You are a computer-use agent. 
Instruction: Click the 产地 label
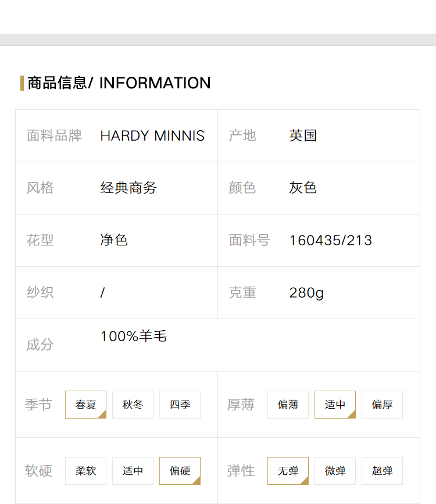[x=242, y=135]
